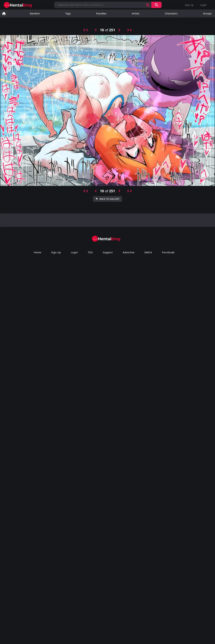This screenshot has height=644, width=215.
Task: Jump to last page using bottom pagination
Action: click(129, 191)
